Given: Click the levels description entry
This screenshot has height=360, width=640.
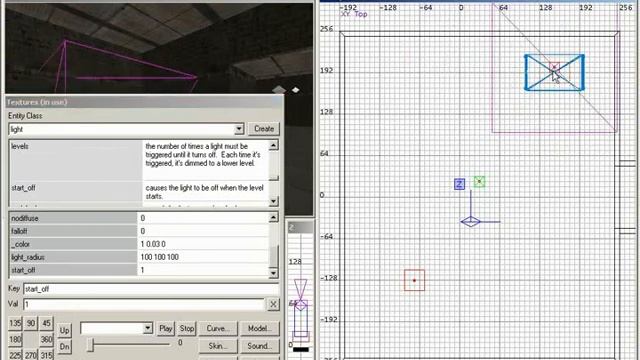Looking at the screenshot, I should 139,160.
